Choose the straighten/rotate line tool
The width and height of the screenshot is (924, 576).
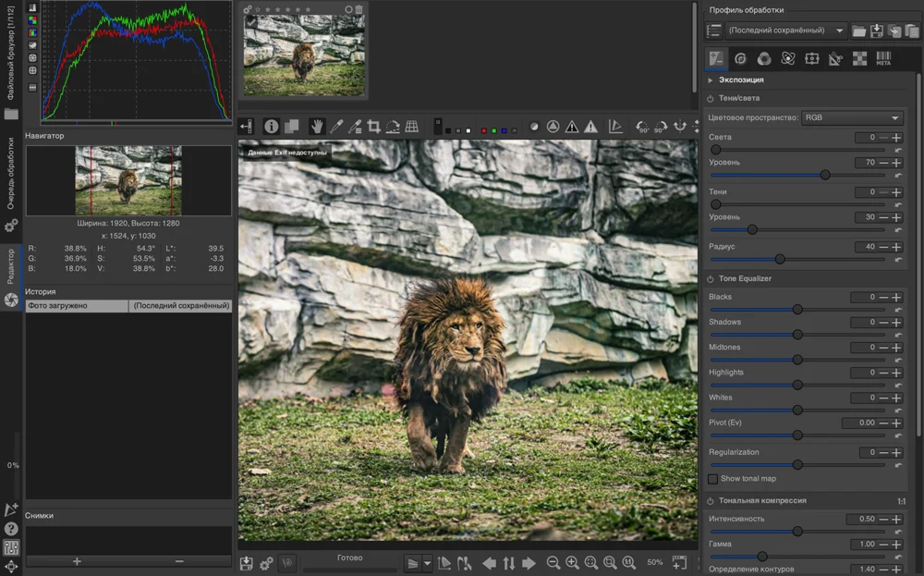[x=393, y=126]
